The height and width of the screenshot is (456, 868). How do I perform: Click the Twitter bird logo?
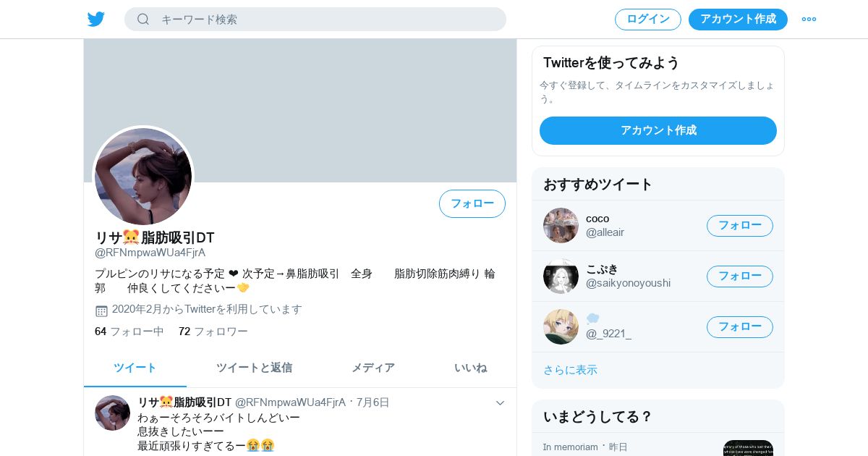96,19
